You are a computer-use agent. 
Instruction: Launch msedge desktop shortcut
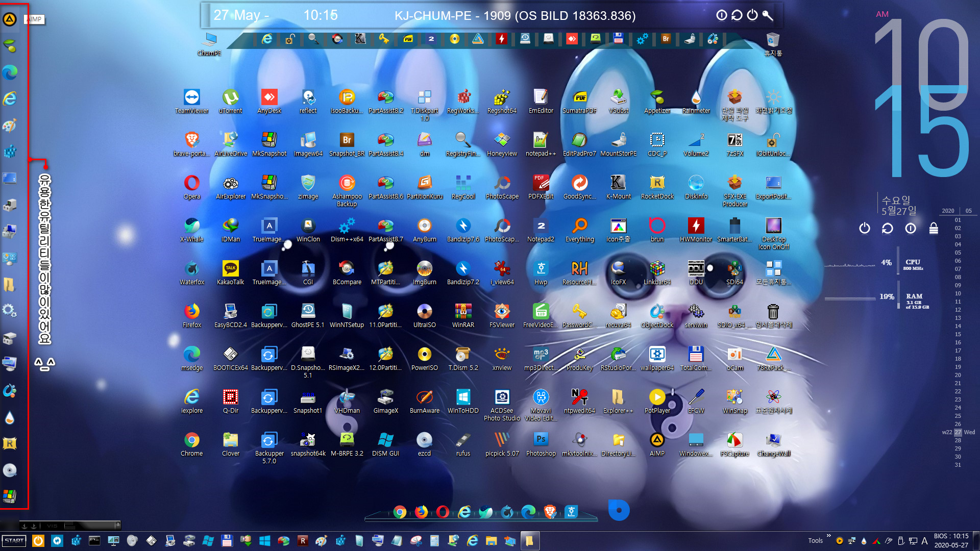pyautogui.click(x=192, y=358)
